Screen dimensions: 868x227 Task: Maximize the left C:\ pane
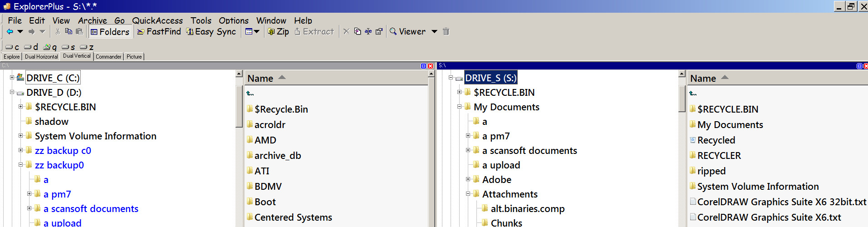[423, 66]
